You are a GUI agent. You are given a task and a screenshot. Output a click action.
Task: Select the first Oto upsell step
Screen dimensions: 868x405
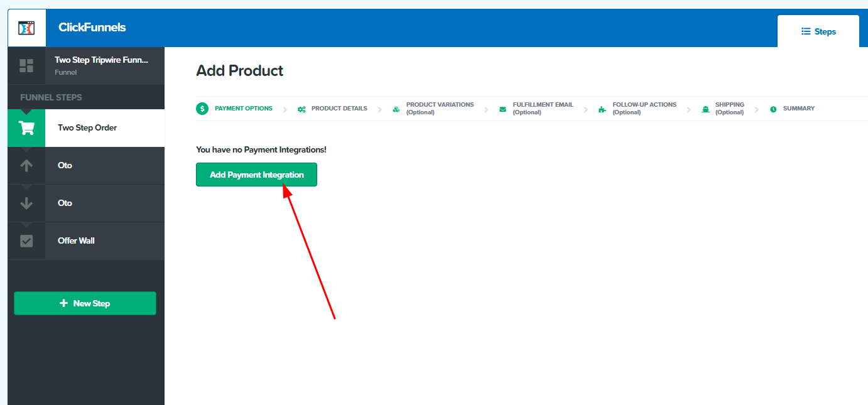(x=86, y=166)
